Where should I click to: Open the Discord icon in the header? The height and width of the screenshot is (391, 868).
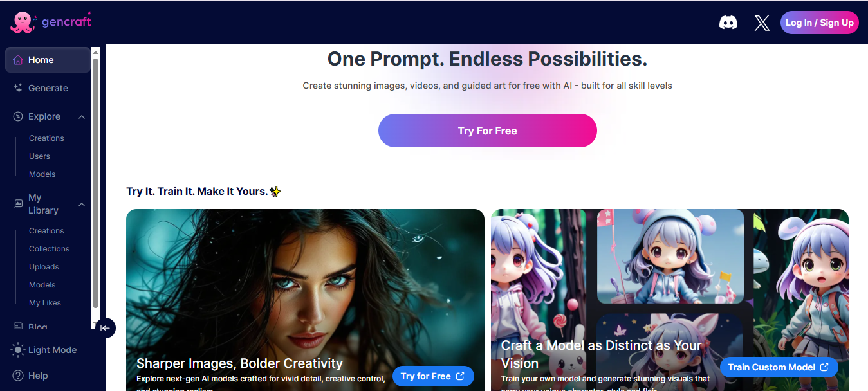click(x=728, y=23)
